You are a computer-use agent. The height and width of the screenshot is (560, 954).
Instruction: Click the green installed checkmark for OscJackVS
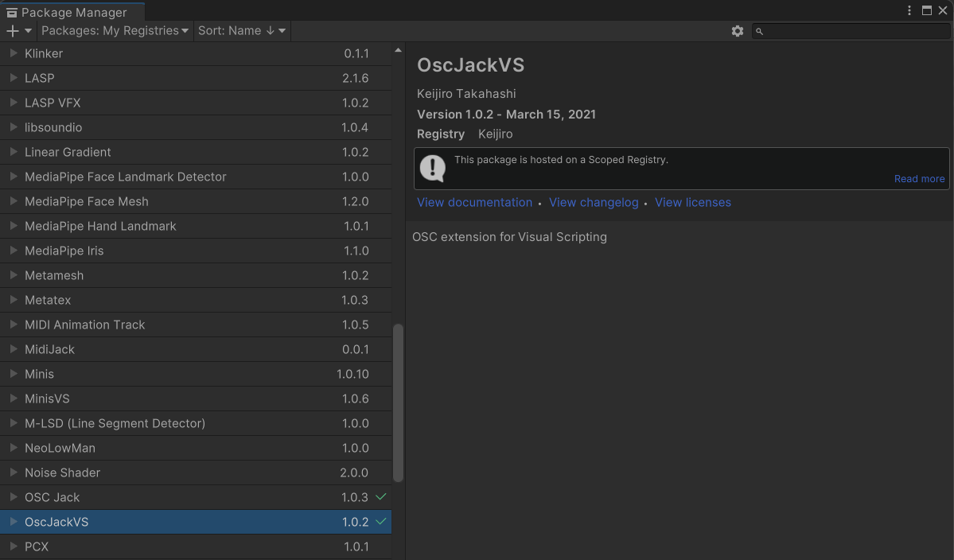tap(381, 522)
